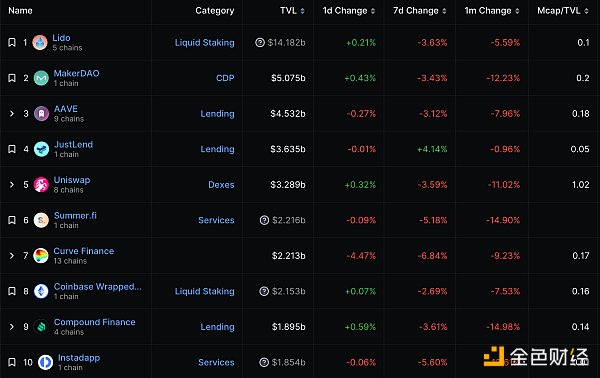Sort by 7d Change column header
Viewport: 600px width, 378px height.
coord(420,11)
